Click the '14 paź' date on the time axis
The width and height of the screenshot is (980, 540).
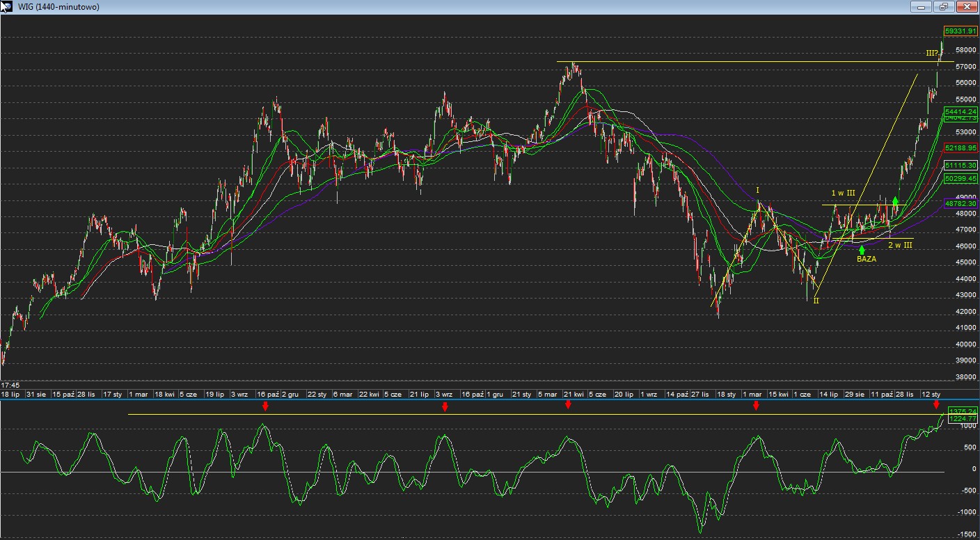(677, 395)
